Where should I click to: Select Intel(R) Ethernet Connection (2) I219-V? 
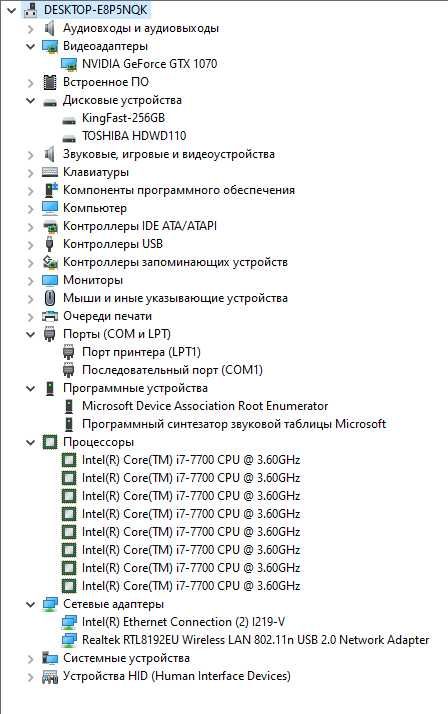pos(183,622)
